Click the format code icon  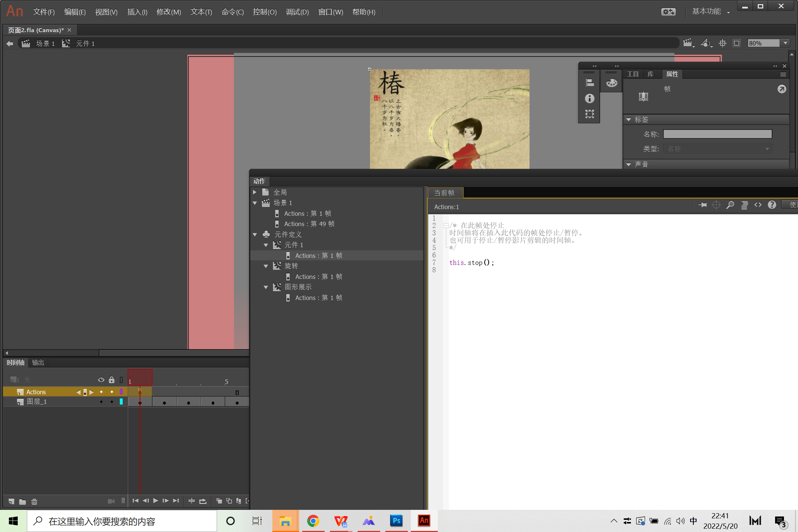tap(744, 205)
